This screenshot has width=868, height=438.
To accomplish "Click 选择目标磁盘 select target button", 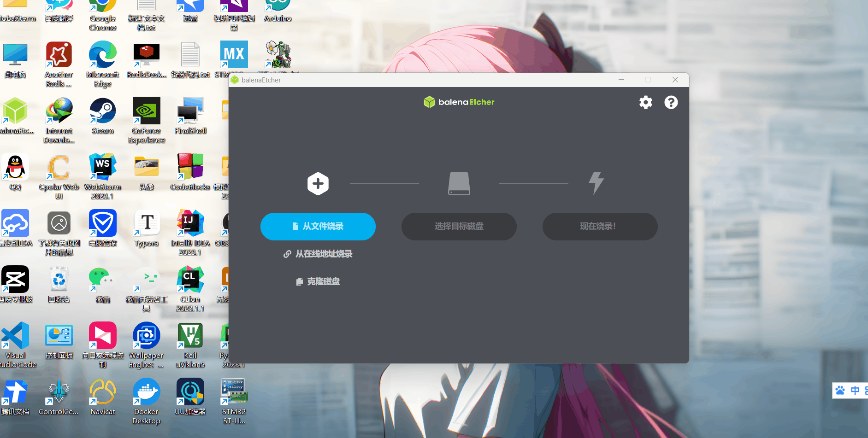I will [459, 227].
